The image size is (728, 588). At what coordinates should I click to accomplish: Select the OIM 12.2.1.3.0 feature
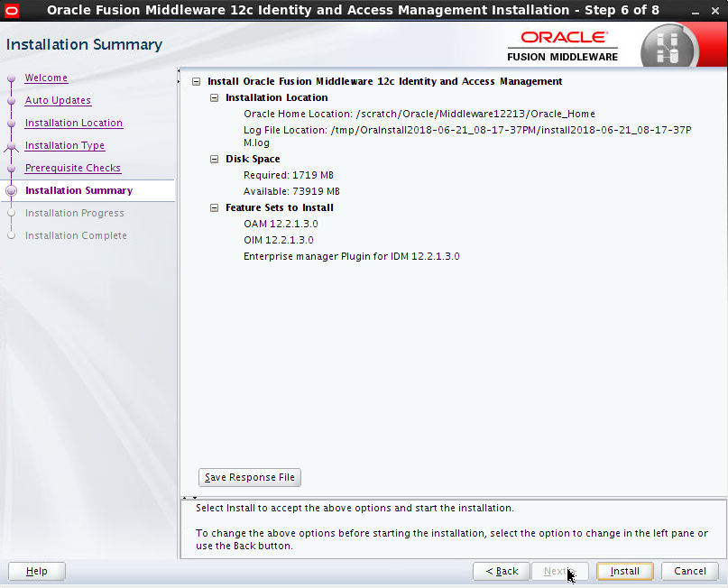[x=279, y=241]
